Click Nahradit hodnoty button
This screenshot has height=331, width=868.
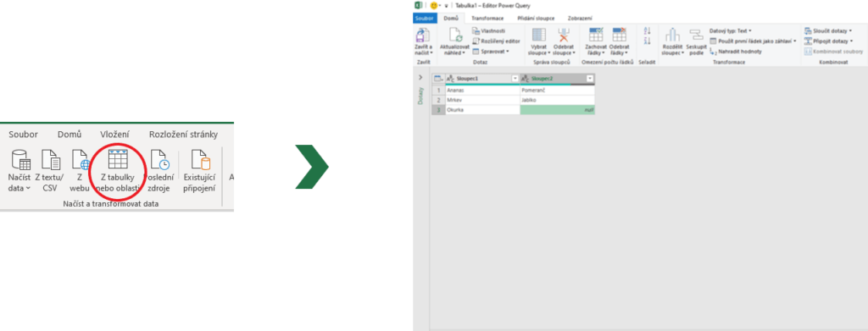[x=736, y=51]
